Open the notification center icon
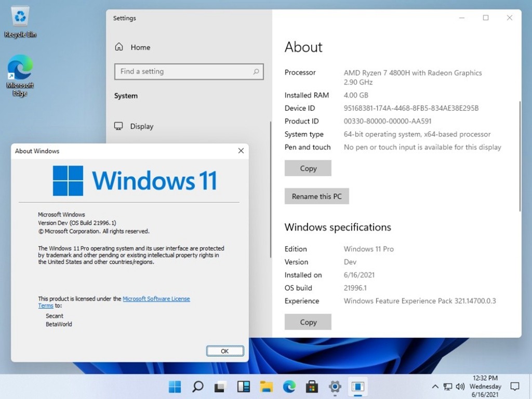This screenshot has width=532, height=399. (515, 386)
